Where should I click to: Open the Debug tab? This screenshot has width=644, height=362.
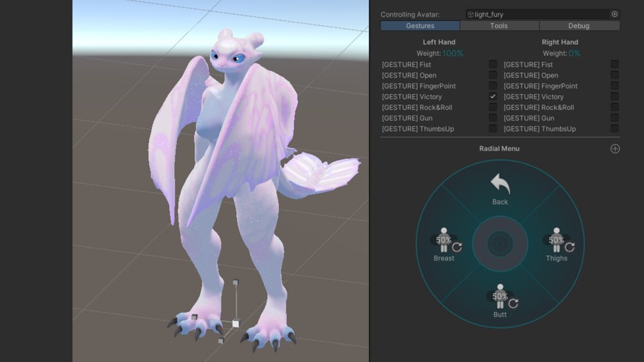(x=579, y=26)
